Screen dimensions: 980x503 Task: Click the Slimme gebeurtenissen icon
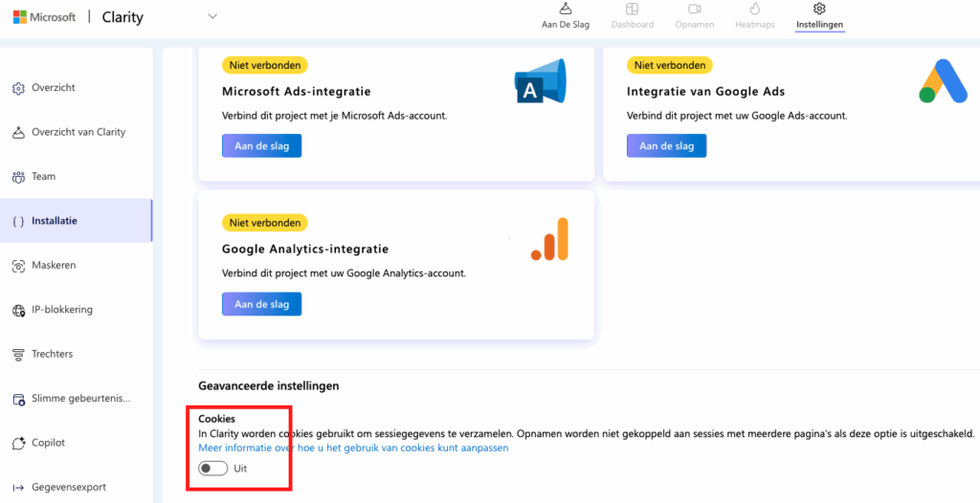(18, 399)
